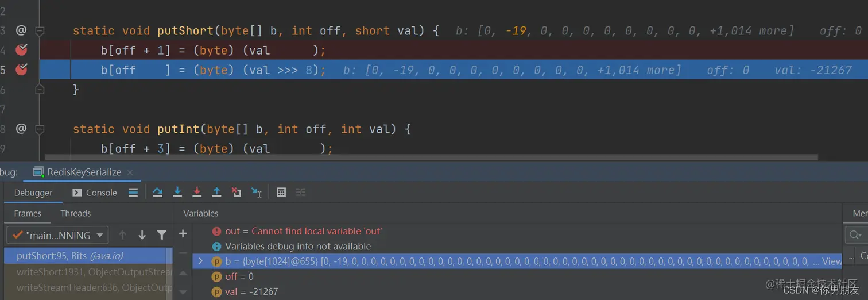
Task: Click inline hint val: -21267
Action: [813, 70]
